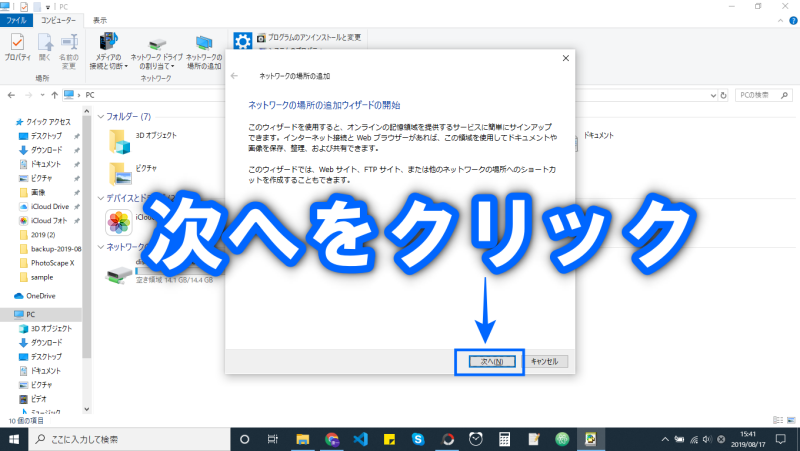Click the settings gear icon in ribbon

pos(242,41)
